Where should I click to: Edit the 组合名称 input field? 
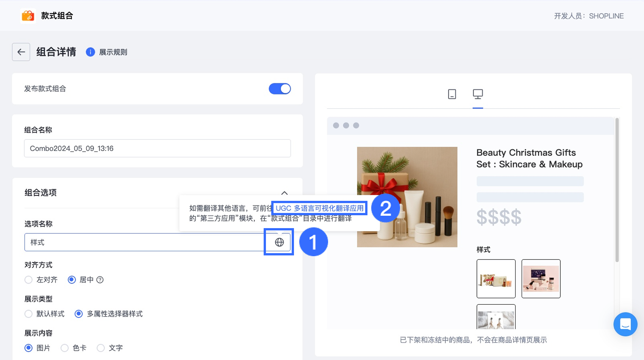click(158, 148)
